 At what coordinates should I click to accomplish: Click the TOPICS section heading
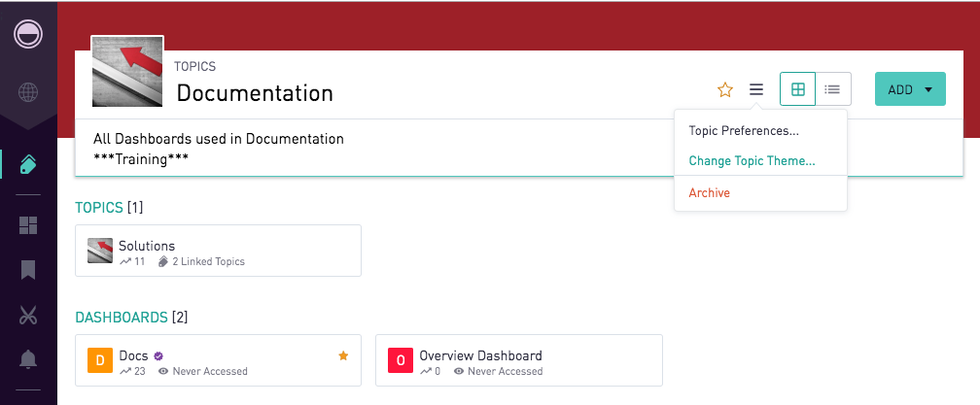99,208
